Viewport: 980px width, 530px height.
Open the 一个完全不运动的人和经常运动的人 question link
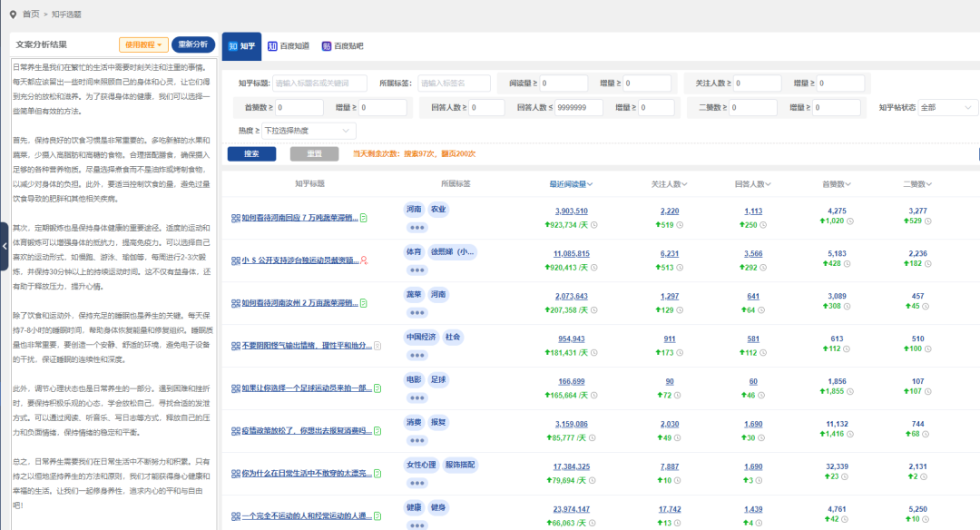pos(307,515)
